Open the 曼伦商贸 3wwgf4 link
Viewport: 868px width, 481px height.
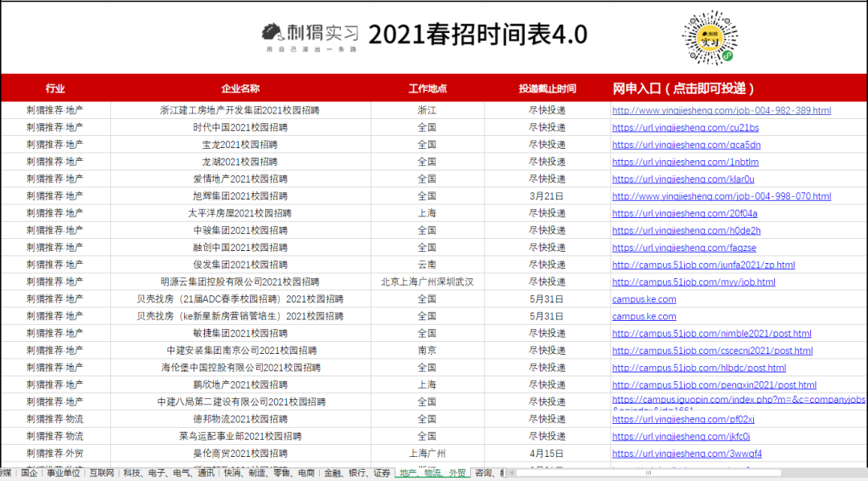(x=687, y=454)
